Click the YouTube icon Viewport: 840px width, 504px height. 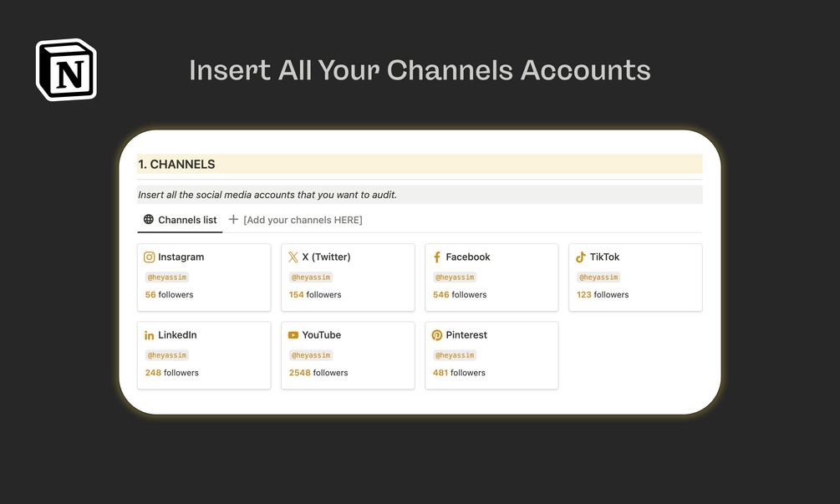click(x=293, y=335)
